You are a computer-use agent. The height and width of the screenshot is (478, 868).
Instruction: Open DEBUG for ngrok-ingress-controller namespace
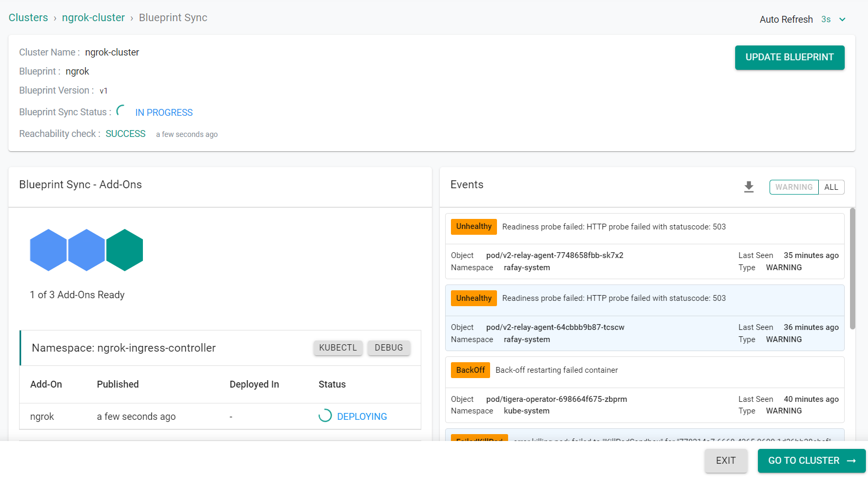click(388, 347)
